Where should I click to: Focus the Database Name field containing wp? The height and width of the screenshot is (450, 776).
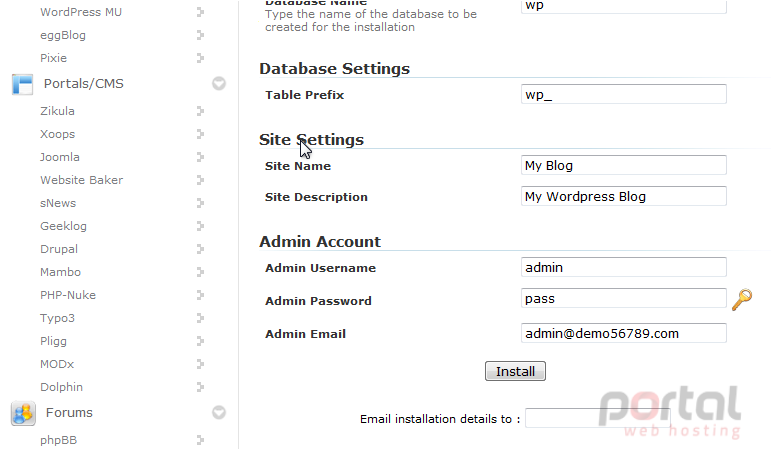(x=624, y=6)
